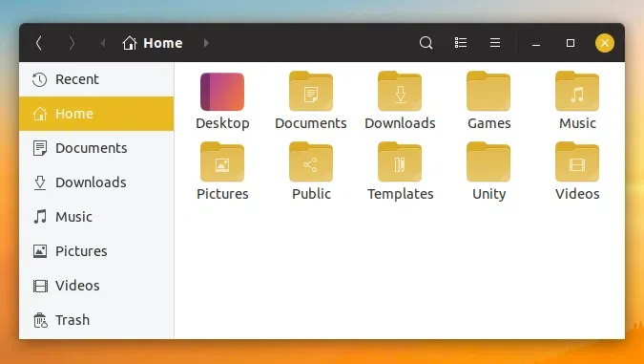Go to Music sidebar entry
The height and width of the screenshot is (364, 644).
(96, 217)
